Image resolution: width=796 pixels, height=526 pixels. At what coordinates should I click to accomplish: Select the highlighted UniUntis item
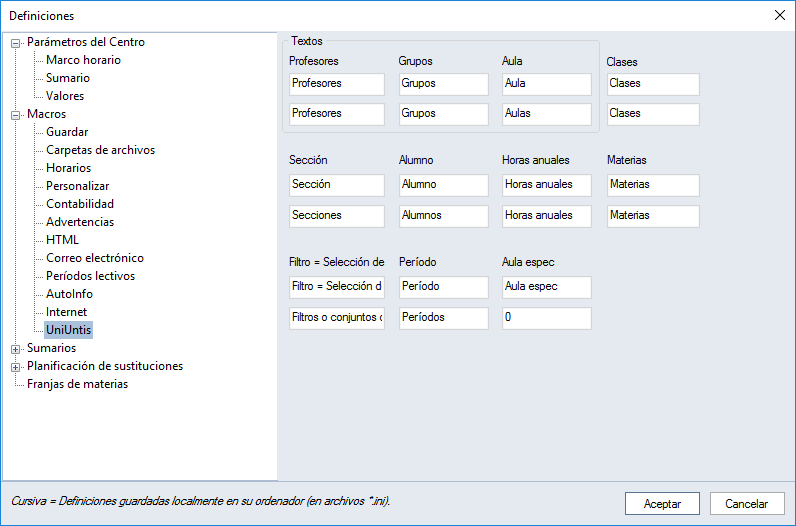(x=69, y=330)
